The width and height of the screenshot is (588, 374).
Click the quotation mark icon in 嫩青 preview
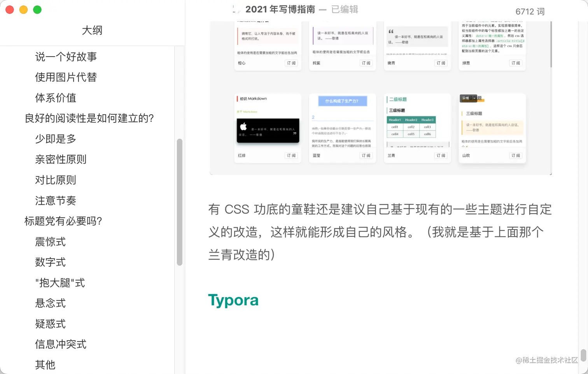(391, 31)
